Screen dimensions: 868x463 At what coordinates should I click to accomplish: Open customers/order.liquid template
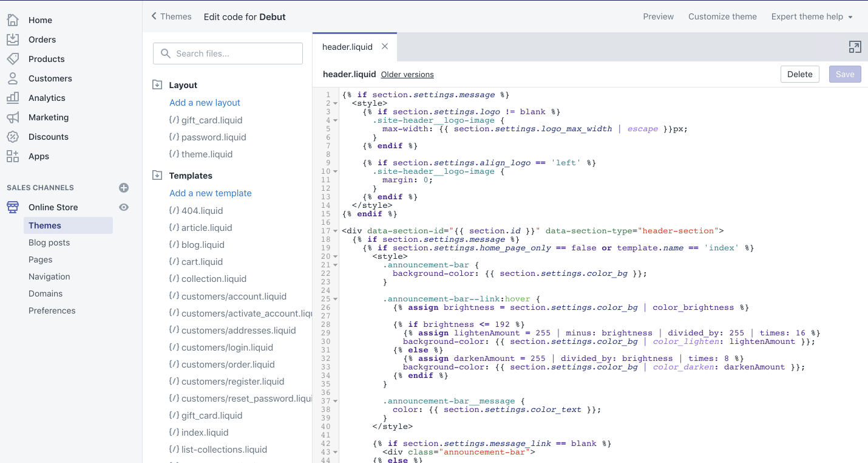228,365
